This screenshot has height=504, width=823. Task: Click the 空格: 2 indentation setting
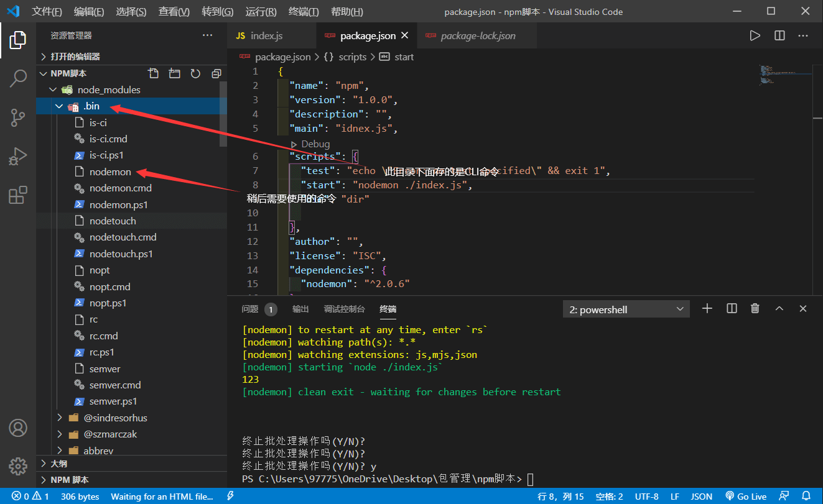609,497
